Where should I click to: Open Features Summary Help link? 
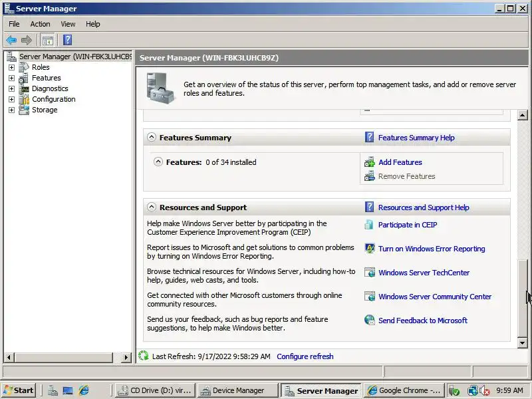pos(416,138)
